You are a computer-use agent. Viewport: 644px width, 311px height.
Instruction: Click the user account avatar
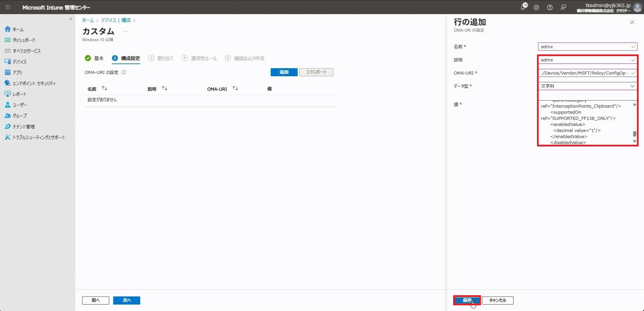637,7
